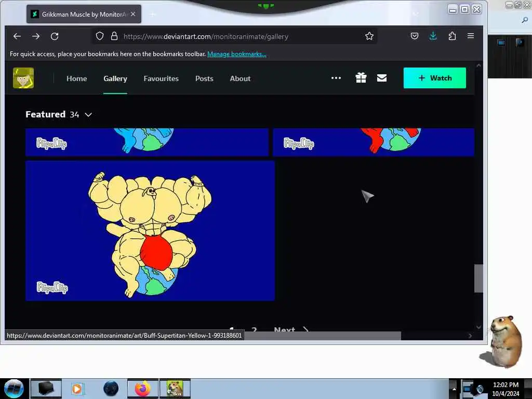This screenshot has height=399, width=532.
Task: Go to gallery page 2
Action: [254, 329]
